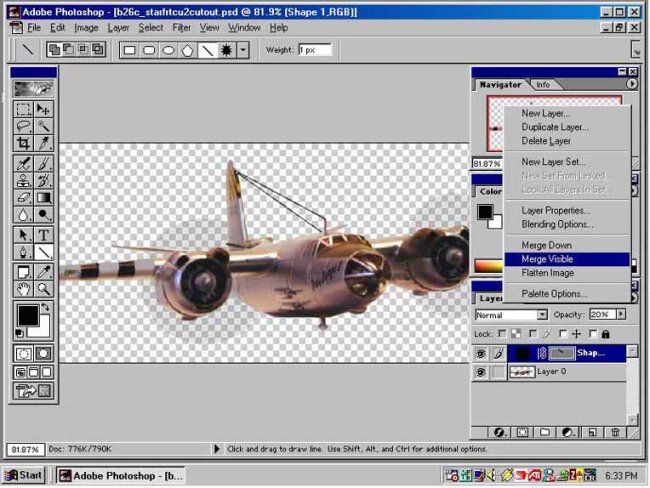Click the trash icon in Layers palette

click(615, 432)
